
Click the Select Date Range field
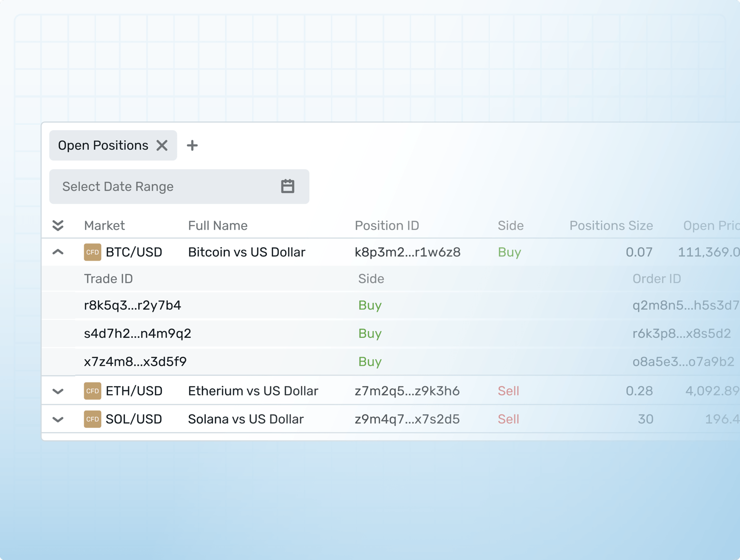(179, 187)
